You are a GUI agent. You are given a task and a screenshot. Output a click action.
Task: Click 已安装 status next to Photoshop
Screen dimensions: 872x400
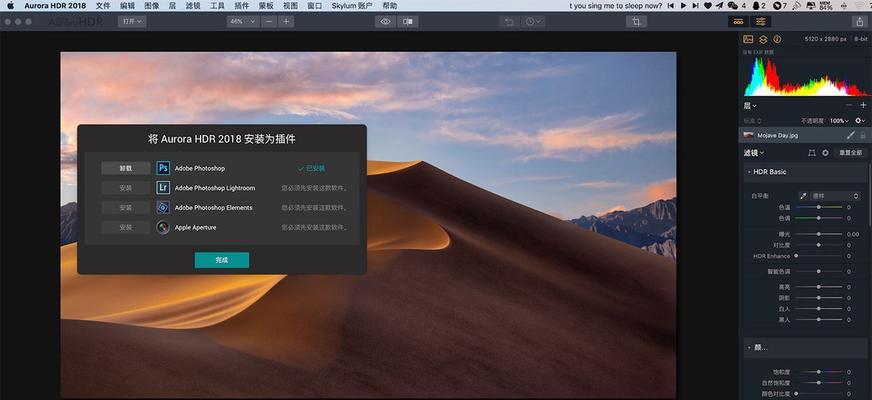312,168
